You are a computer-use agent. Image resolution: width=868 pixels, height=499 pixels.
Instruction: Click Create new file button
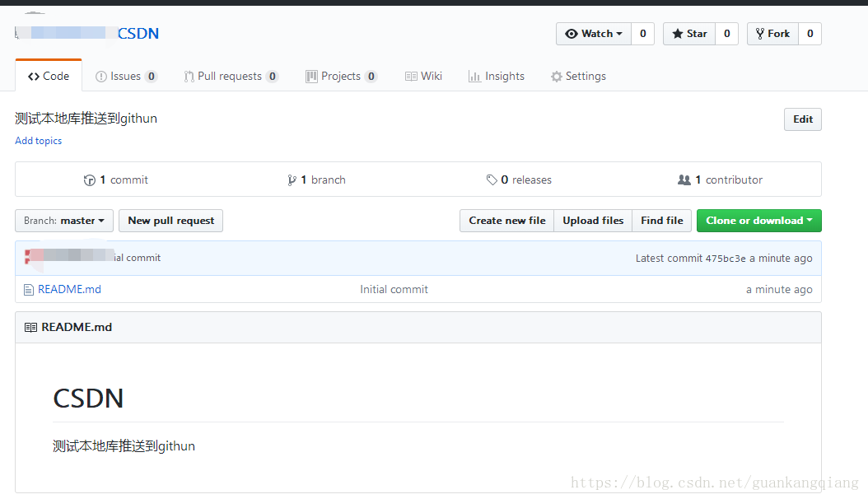507,221
